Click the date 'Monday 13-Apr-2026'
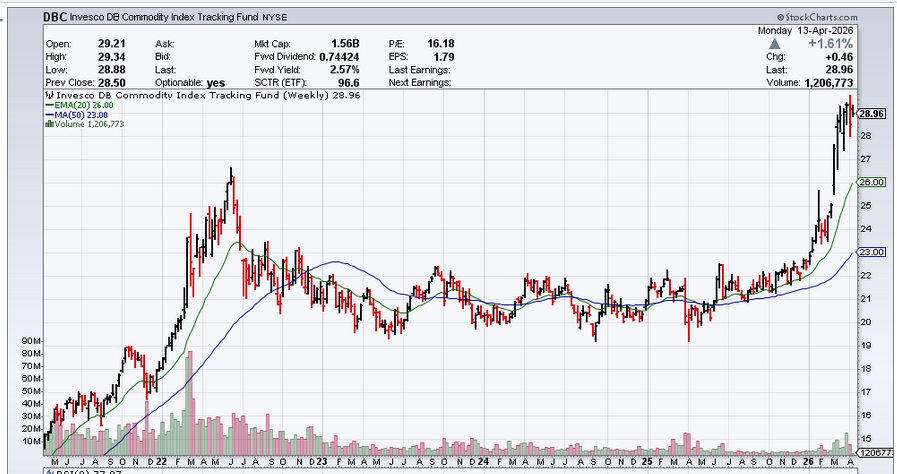Screen dimensions: 897x474 pos(806,31)
